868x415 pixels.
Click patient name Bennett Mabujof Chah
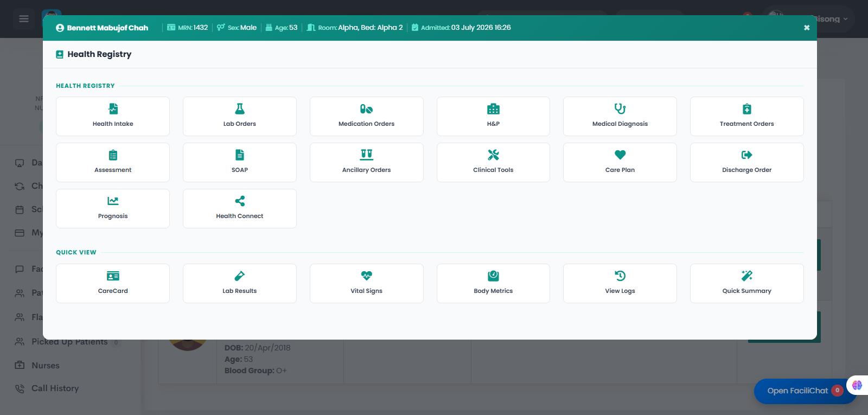point(107,28)
